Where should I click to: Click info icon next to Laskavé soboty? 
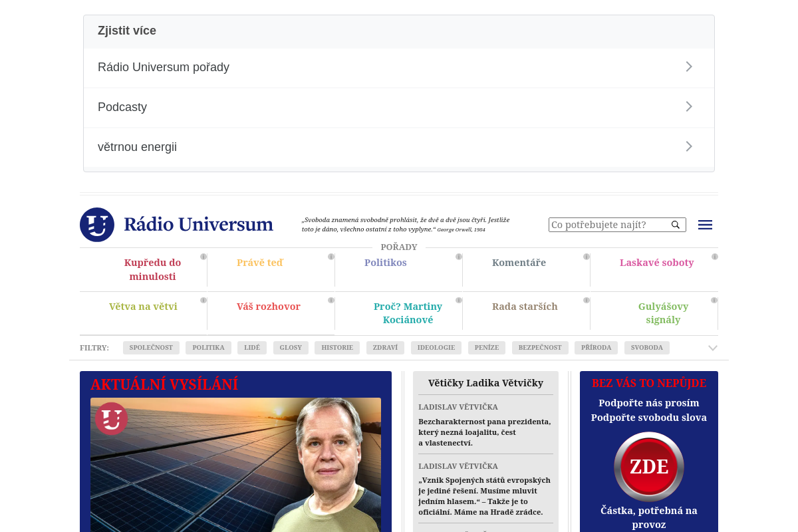tap(715, 256)
